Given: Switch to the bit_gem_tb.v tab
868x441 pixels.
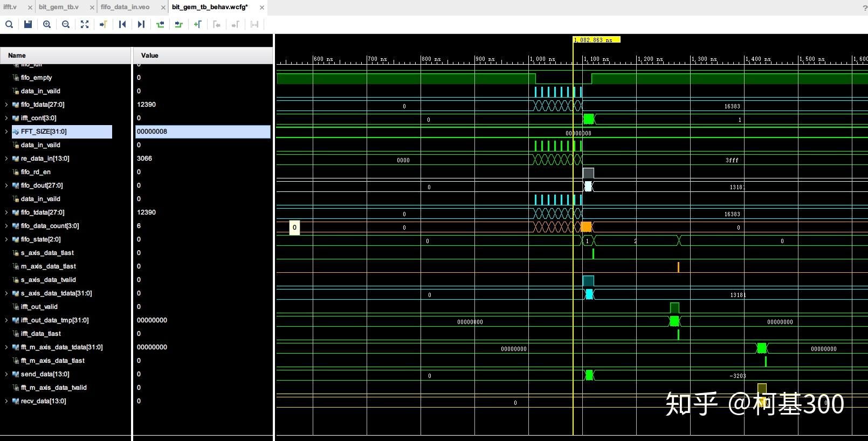Looking at the screenshot, I should tap(58, 7).
